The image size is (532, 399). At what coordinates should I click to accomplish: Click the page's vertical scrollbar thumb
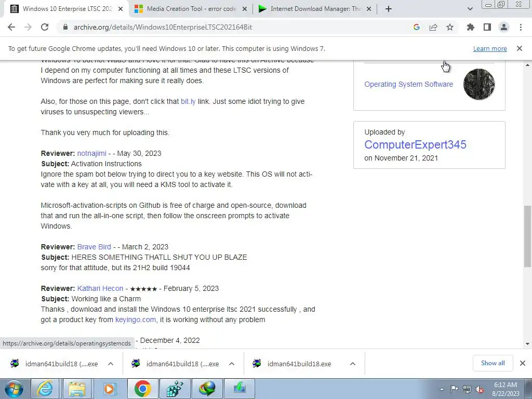coord(528,236)
